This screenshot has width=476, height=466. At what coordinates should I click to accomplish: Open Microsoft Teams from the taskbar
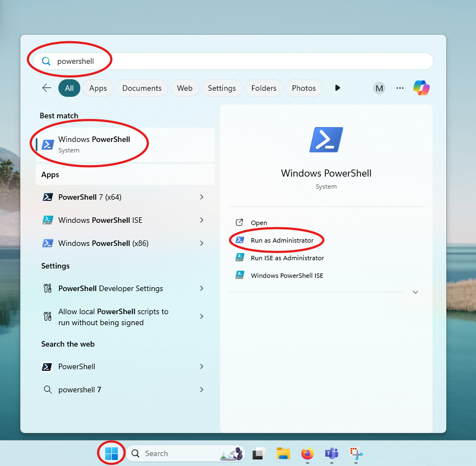click(x=331, y=453)
